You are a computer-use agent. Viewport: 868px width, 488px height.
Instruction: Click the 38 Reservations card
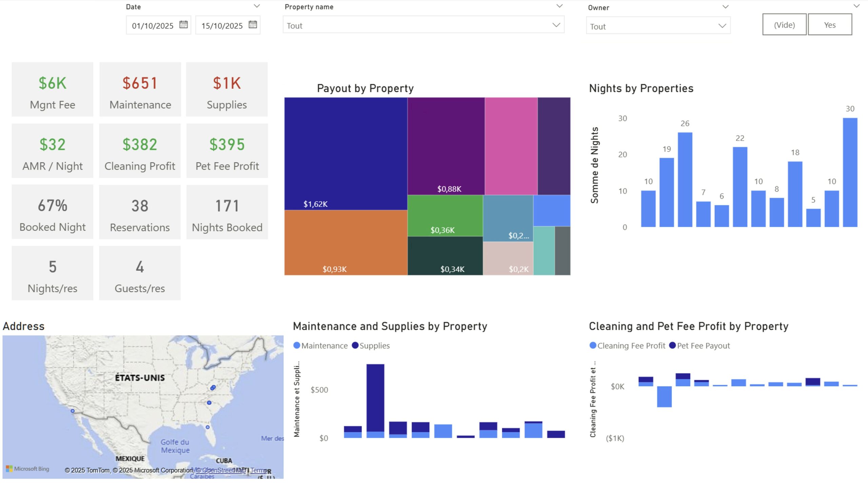coord(140,212)
